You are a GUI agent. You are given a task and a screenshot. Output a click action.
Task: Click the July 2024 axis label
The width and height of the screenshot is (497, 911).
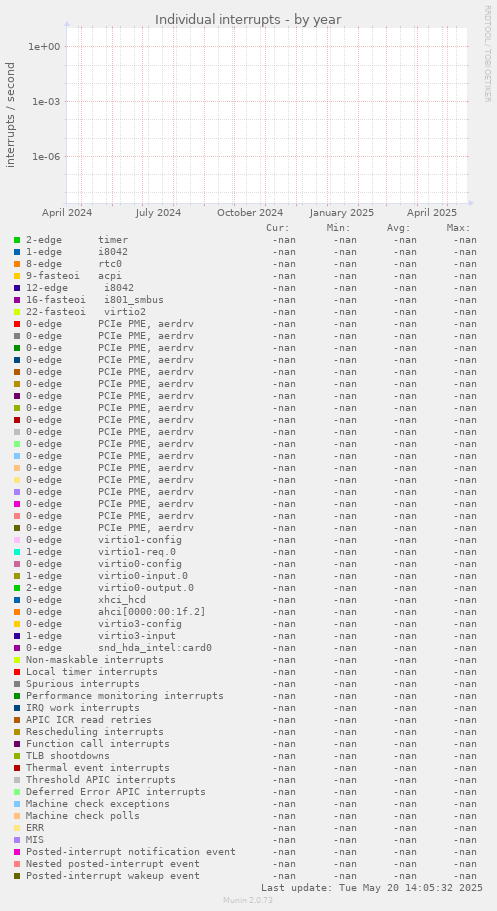pos(158,213)
